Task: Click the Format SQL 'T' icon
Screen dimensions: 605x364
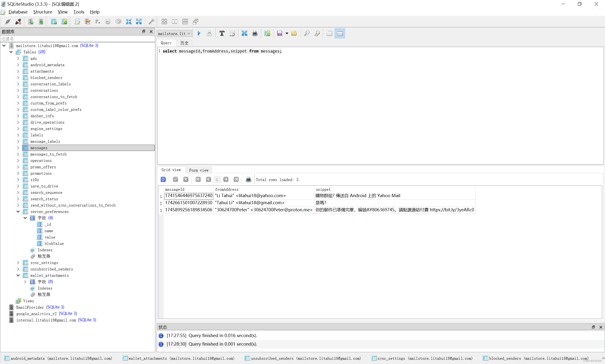Action: (222, 33)
